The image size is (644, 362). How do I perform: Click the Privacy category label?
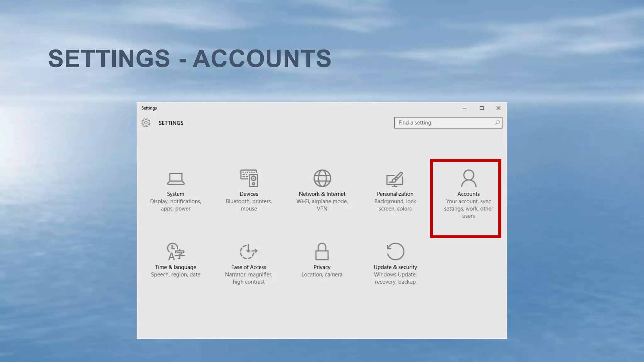tap(322, 267)
